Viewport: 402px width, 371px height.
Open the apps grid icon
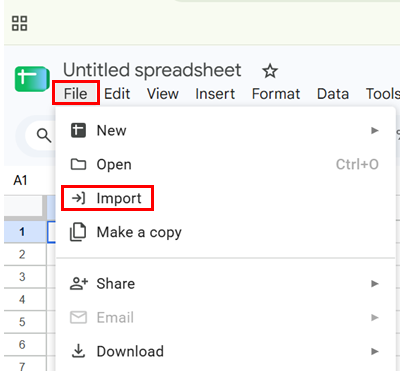pyautogui.click(x=20, y=23)
